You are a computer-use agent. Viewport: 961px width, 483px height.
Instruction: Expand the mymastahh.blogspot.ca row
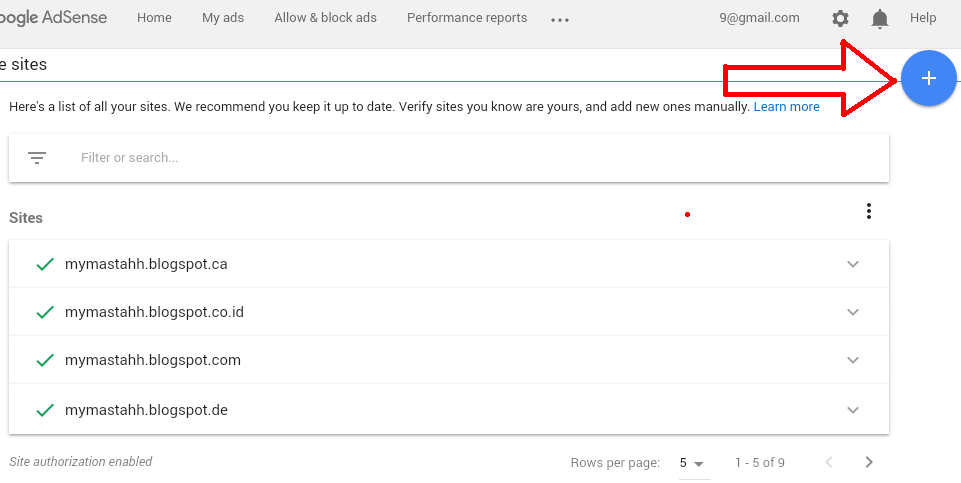[853, 264]
